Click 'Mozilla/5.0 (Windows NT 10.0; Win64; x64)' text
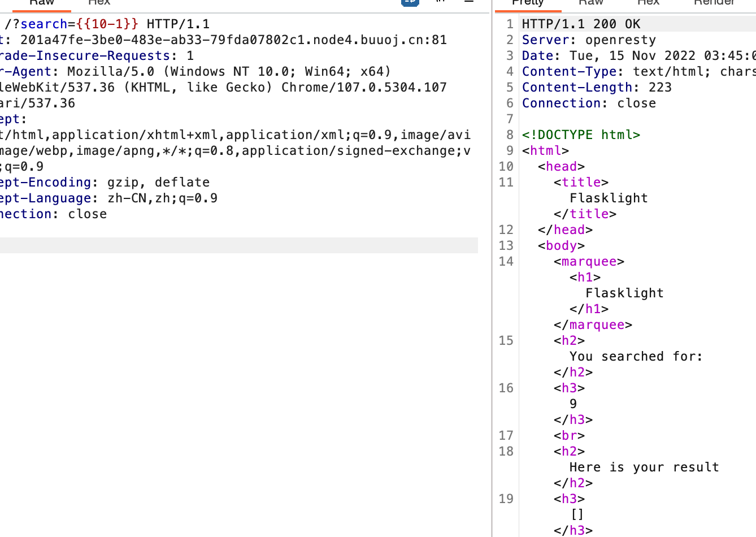Image resolution: width=756 pixels, height=537 pixels. (x=229, y=71)
